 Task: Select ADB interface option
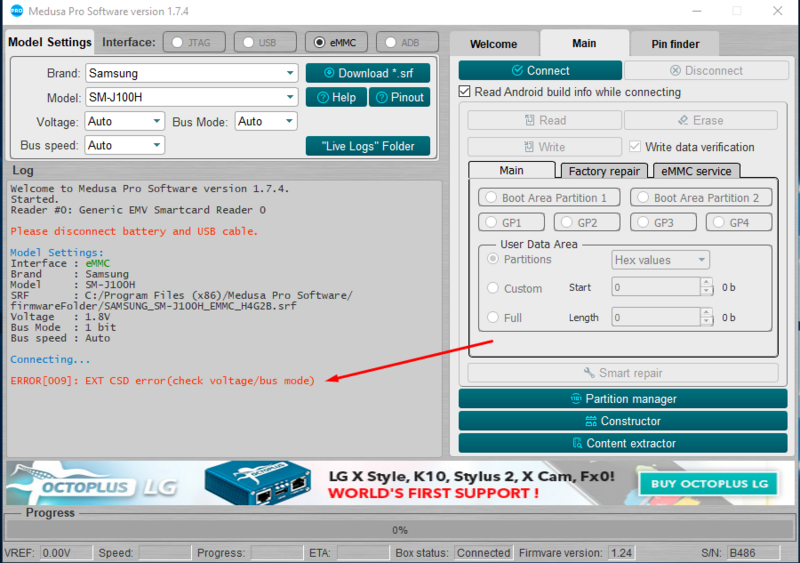[x=407, y=42]
